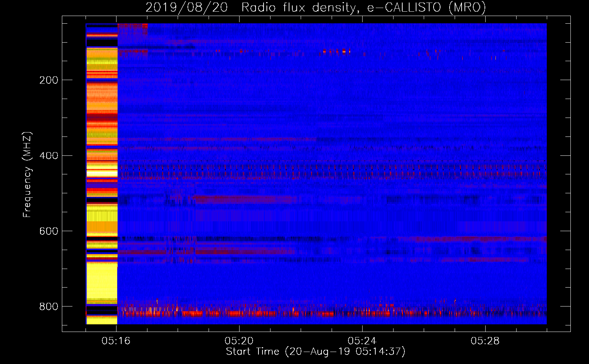Click the 'Frequency (MHZ)' axis label
589x364 pixels.
click(x=27, y=174)
